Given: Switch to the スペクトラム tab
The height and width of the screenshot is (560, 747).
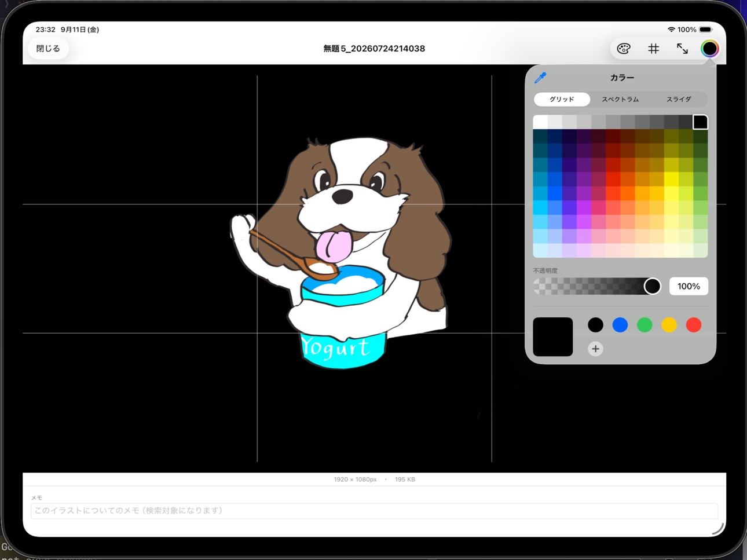Looking at the screenshot, I should (x=620, y=99).
